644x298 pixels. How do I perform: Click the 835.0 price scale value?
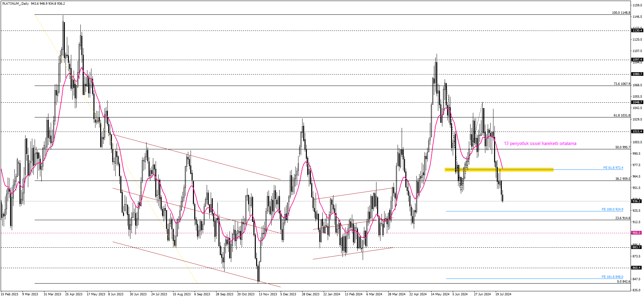pyautogui.click(x=637, y=290)
